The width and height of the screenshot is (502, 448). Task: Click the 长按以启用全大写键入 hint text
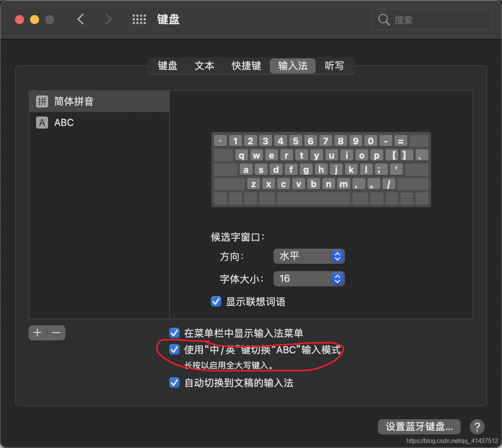click(x=228, y=365)
